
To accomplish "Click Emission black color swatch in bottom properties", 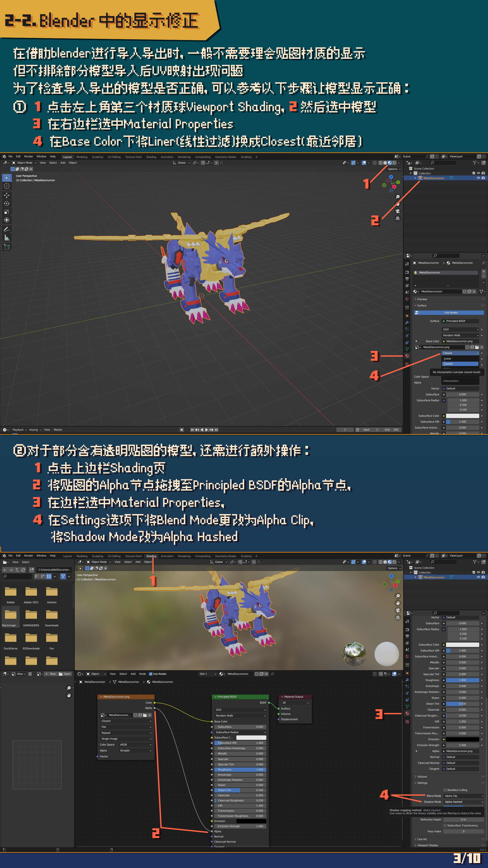I will 462,739.
